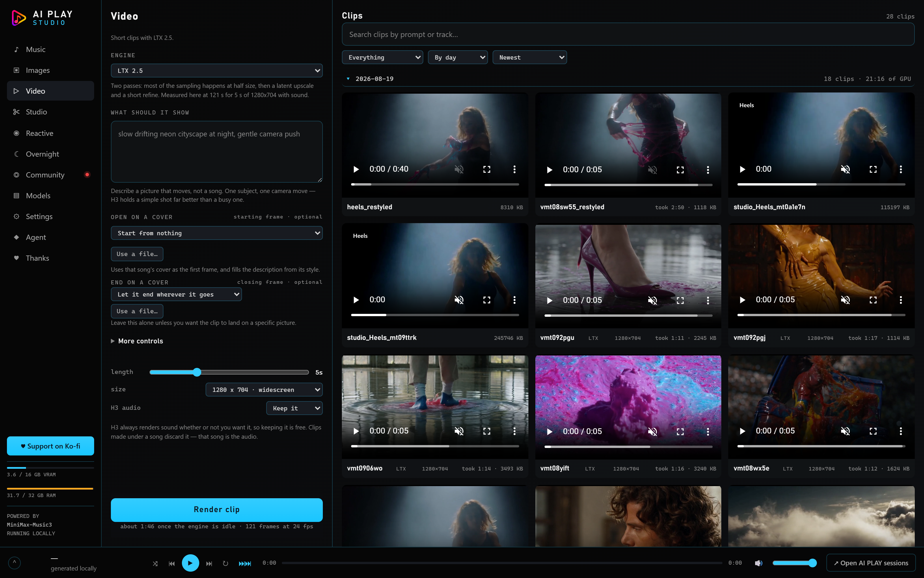
Task: Open options menu for vmt08wx5e clip
Action: point(901,431)
